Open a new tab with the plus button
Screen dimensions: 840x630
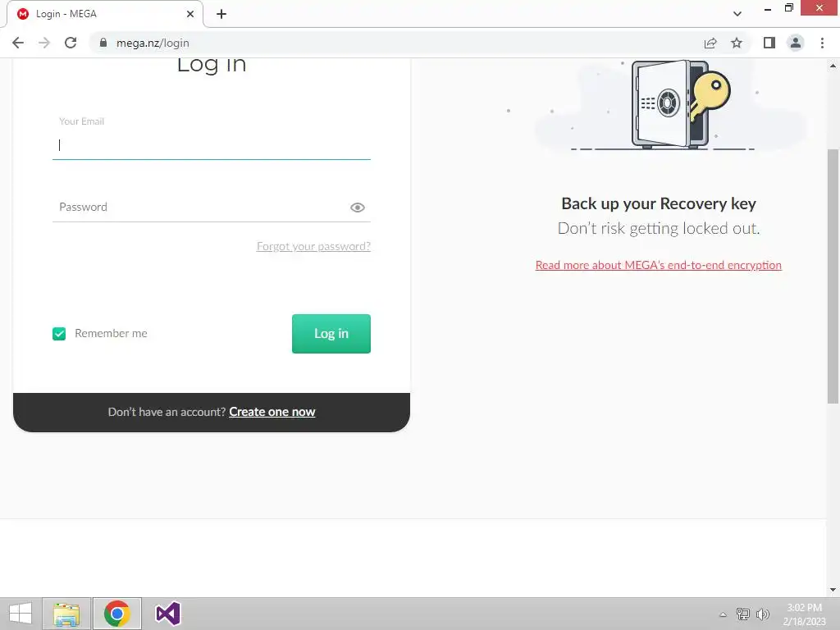221,14
